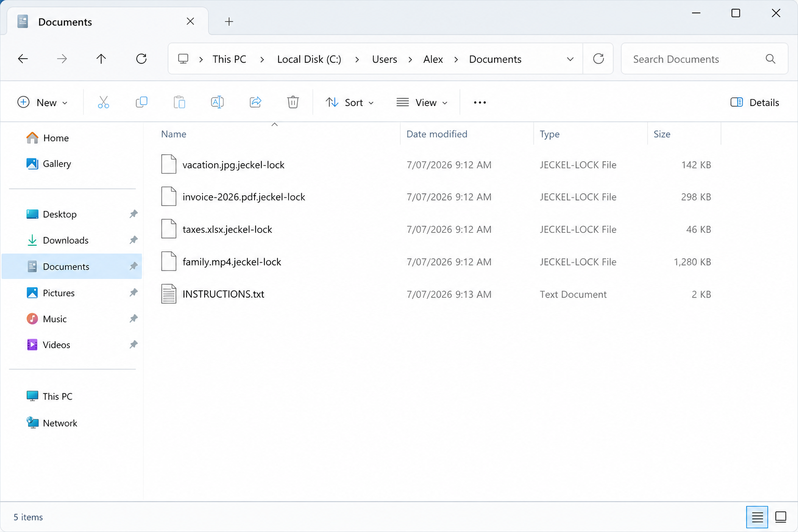Screen dimensions: 798x532
Task: Sort by the Size column header
Action: [662, 134]
